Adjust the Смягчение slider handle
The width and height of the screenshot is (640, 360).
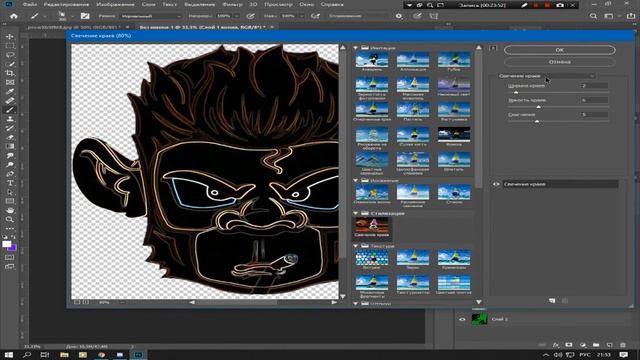click(x=537, y=121)
